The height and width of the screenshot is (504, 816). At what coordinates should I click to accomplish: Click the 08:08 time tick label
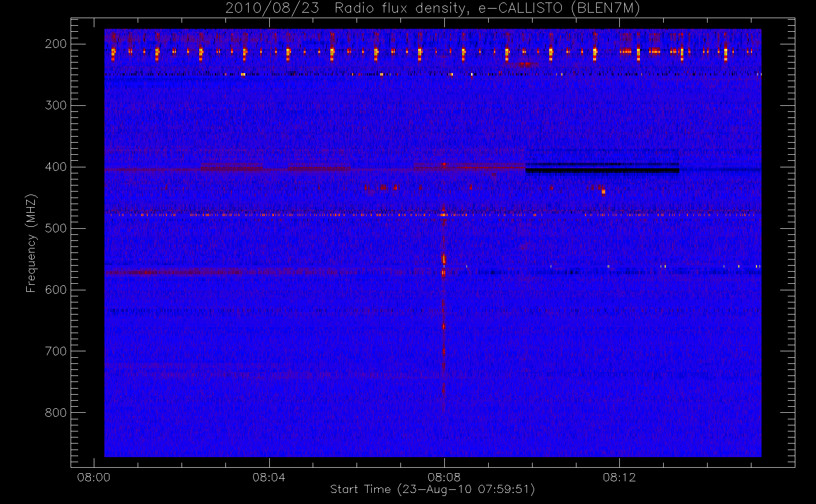coord(444,477)
